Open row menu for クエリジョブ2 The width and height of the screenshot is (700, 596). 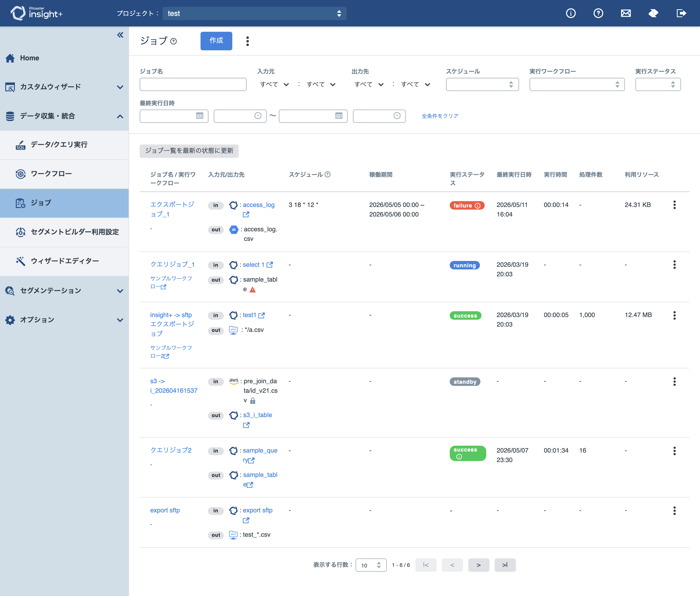(x=674, y=451)
